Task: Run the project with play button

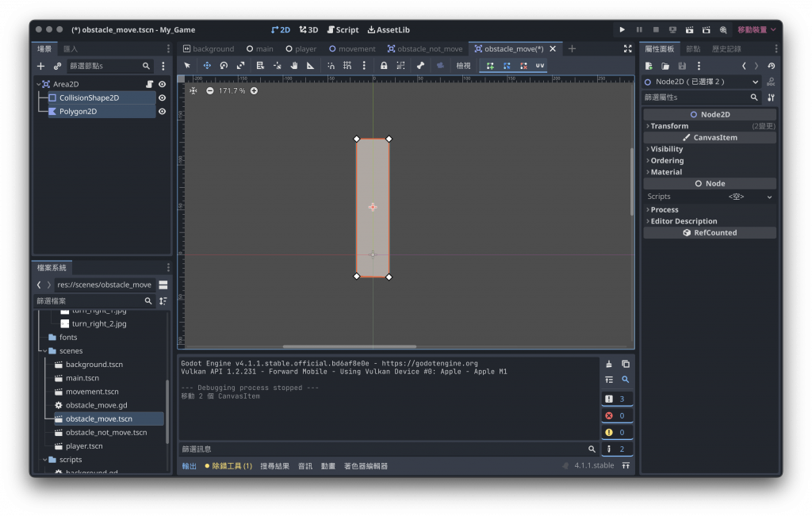Action: click(622, 29)
